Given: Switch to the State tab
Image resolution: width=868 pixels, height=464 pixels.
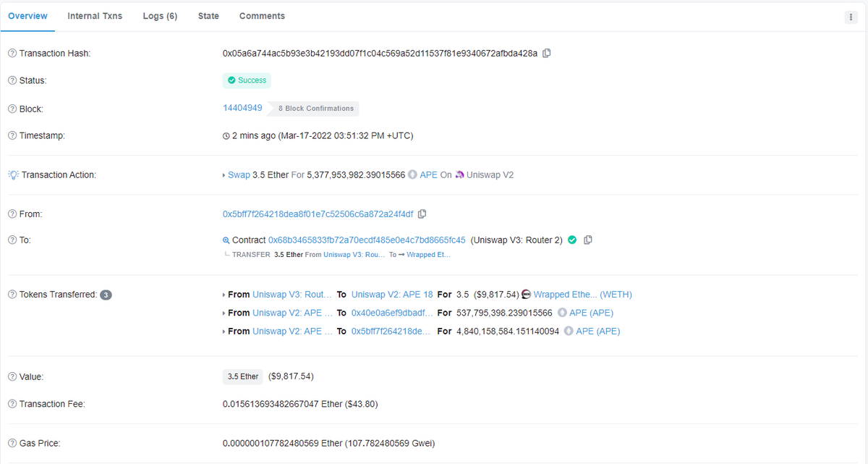Looking at the screenshot, I should click(x=208, y=16).
